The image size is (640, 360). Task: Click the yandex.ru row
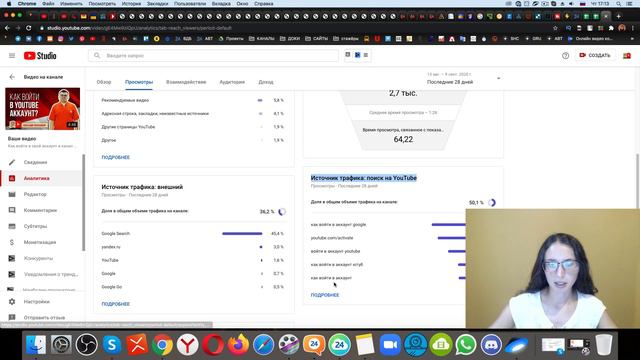(x=193, y=247)
